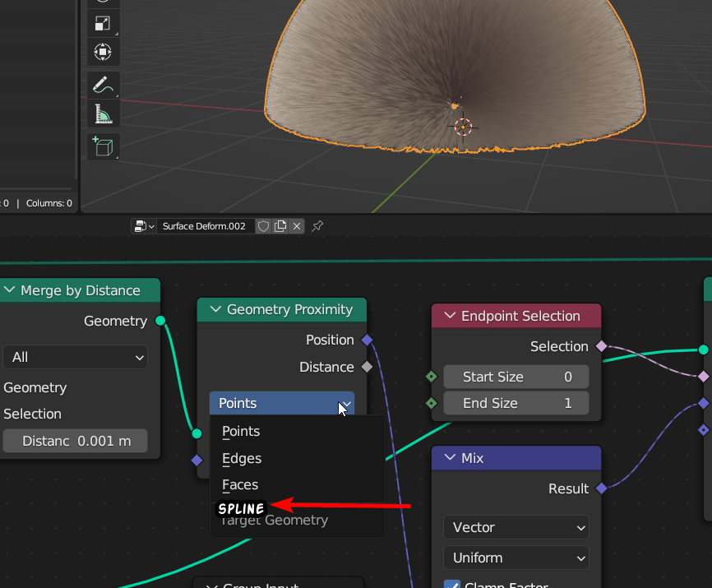
Task: Open the All mode dropdown
Action: point(76,358)
